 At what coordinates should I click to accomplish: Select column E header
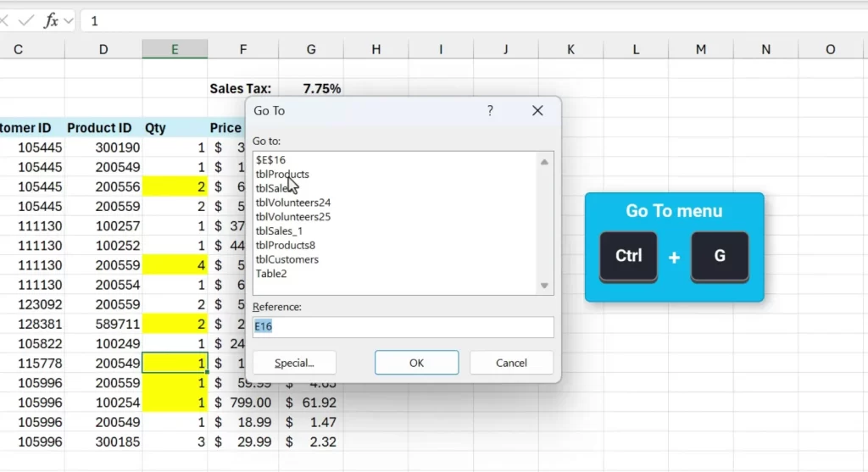point(175,49)
